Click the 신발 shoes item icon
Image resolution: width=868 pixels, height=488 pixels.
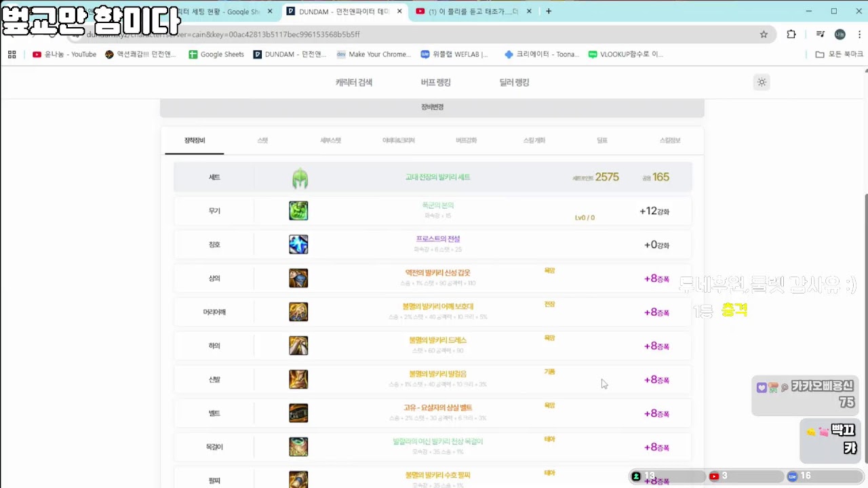(x=298, y=380)
